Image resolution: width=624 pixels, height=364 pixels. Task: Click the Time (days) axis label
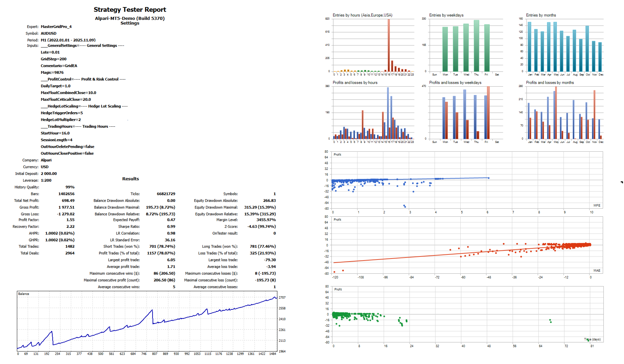[x=592, y=339]
